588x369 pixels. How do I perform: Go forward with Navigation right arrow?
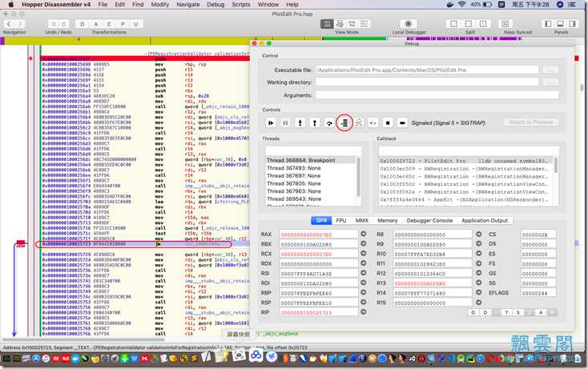click(x=20, y=24)
